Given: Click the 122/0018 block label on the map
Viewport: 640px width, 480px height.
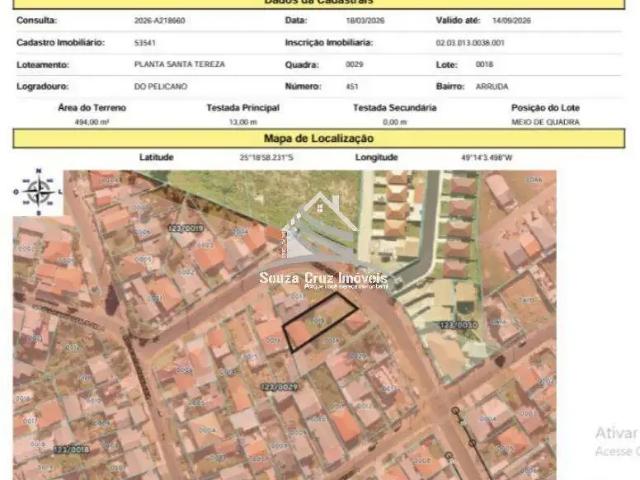Looking at the screenshot, I should [x=71, y=449].
